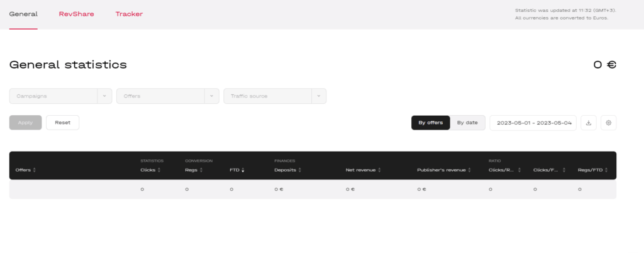The image size is (644, 253).
Task: Sort by the Deposits column arrows
Action: tap(300, 170)
